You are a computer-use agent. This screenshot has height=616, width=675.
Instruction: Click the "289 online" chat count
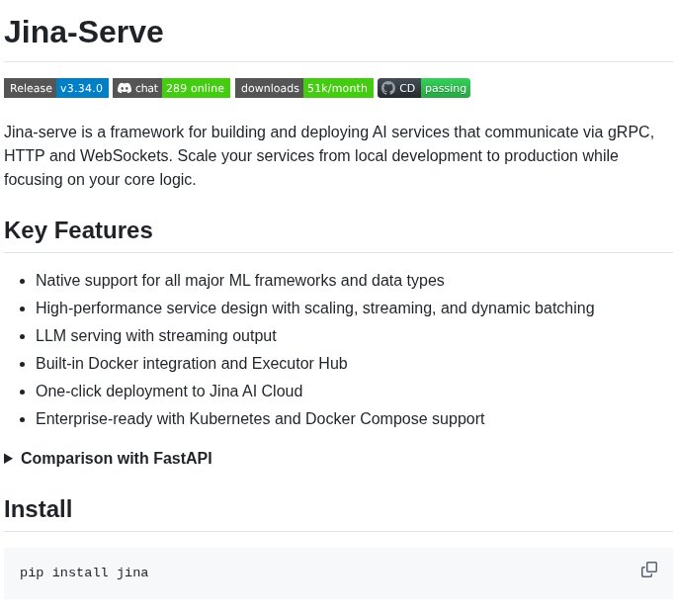coord(196,88)
